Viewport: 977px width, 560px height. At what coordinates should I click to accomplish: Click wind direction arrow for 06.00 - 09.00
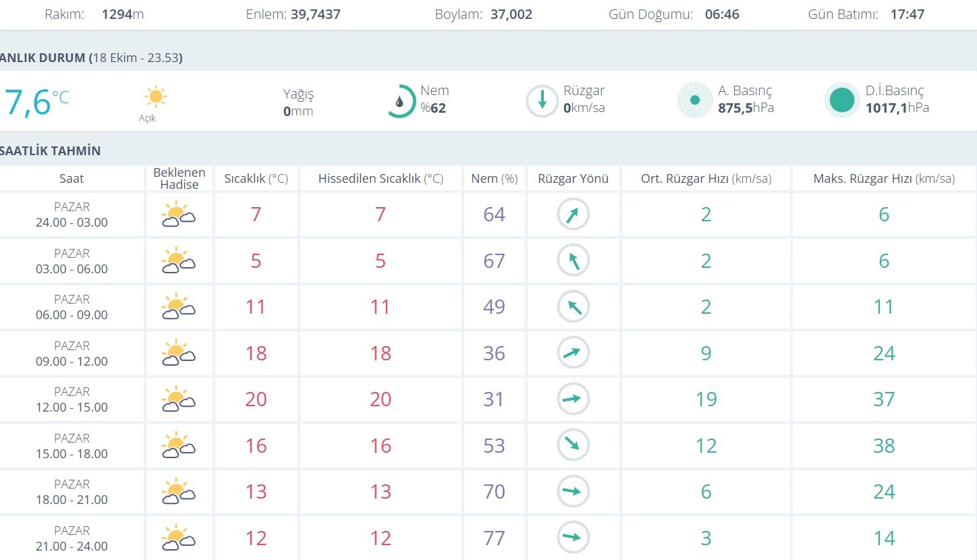tap(573, 307)
